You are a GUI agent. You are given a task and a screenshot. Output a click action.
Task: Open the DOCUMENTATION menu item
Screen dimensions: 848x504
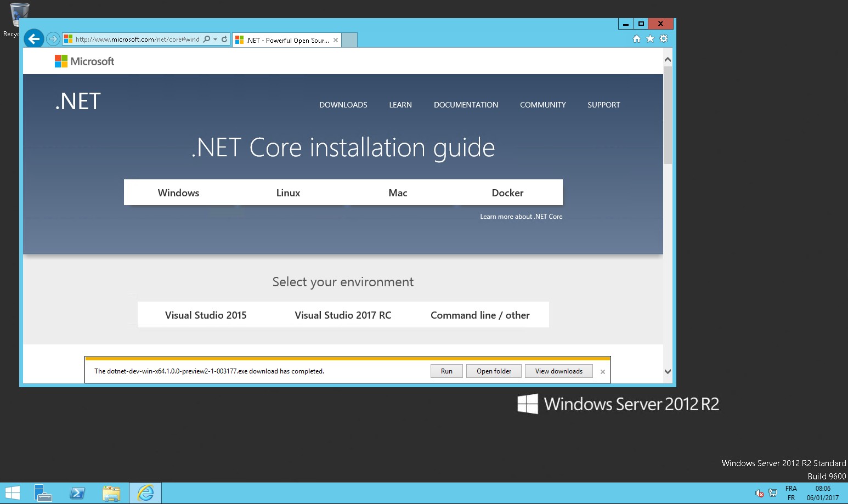tap(466, 105)
